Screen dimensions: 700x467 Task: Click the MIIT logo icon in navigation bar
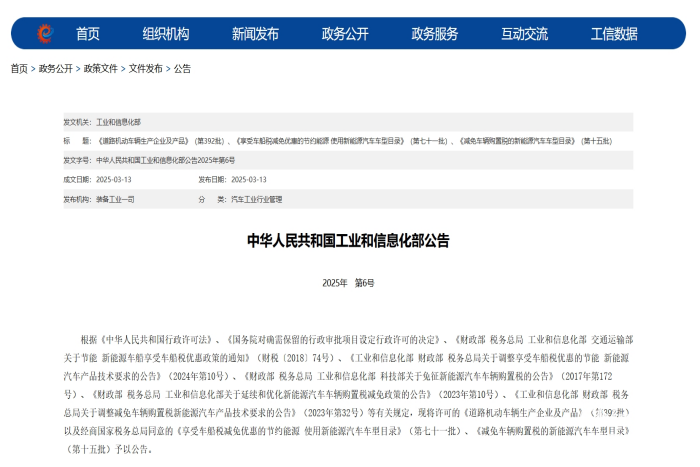click(x=44, y=33)
